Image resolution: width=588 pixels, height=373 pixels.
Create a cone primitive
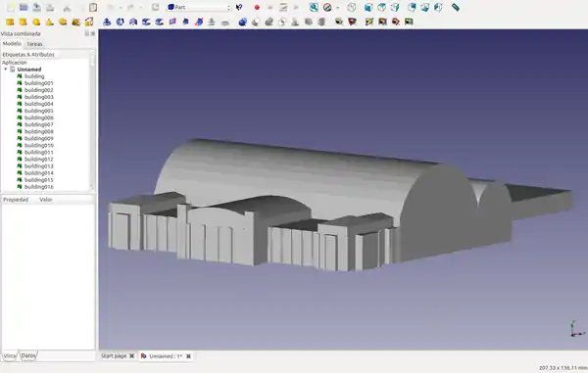pos(50,23)
